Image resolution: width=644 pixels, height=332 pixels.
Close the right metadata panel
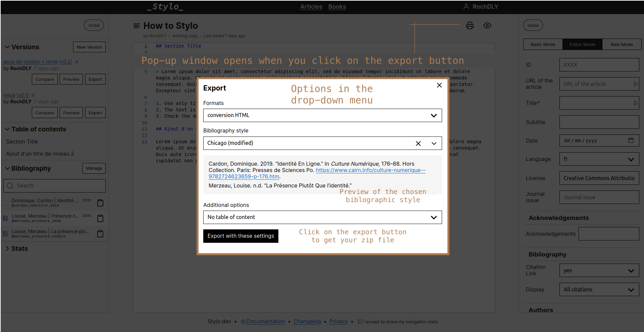coord(533,25)
